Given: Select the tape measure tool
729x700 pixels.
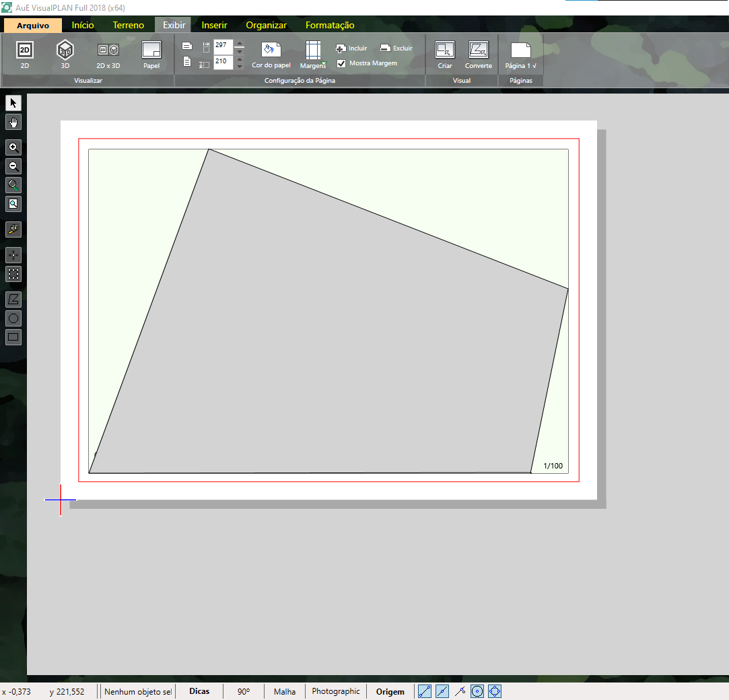Looking at the screenshot, I should 13,230.
